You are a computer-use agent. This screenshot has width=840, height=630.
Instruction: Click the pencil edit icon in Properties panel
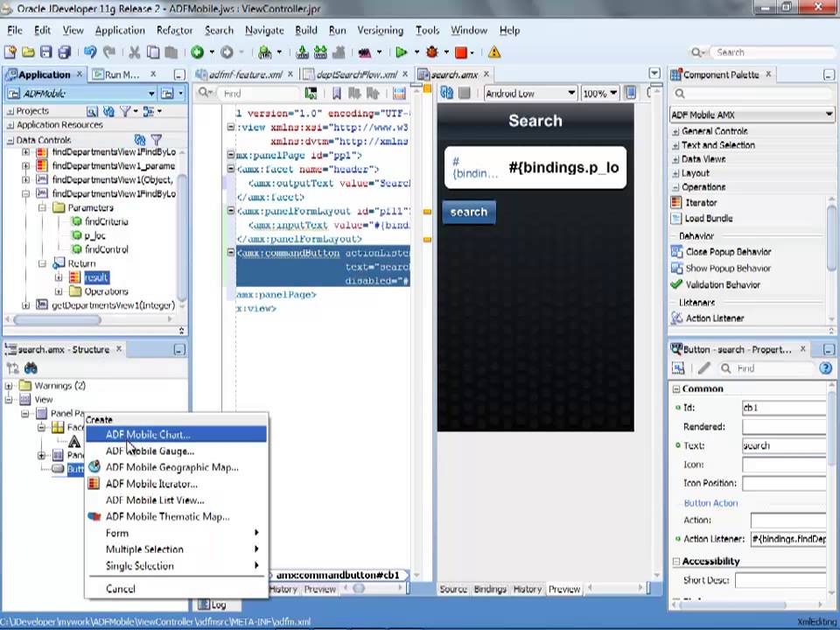tap(703, 368)
